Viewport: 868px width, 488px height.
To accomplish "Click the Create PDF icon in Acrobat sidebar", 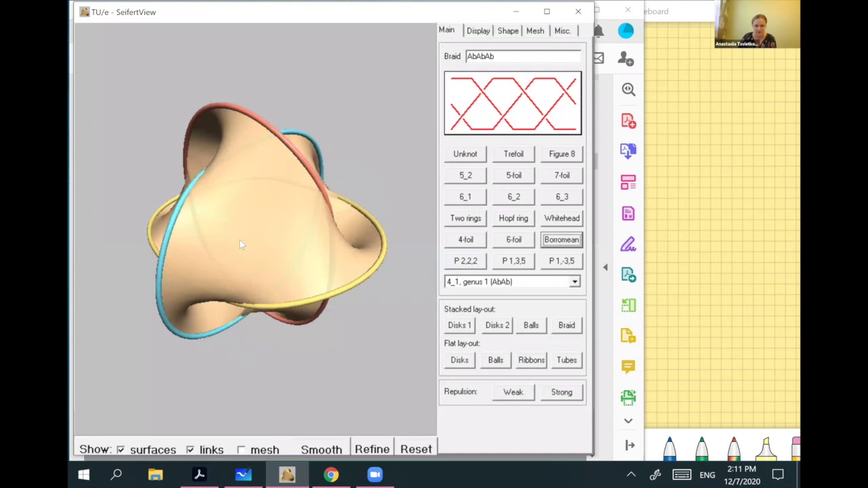I will tap(628, 121).
